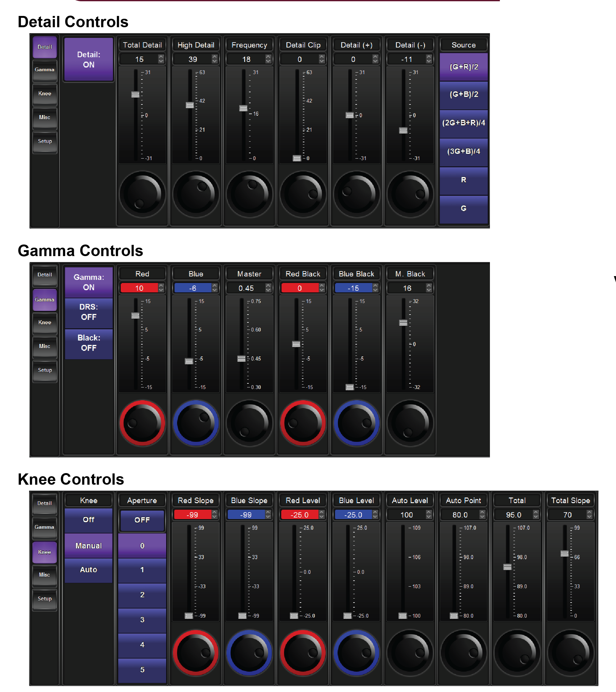Click the Total Detail rotary knob
The width and height of the screenshot is (616, 692).
(x=142, y=194)
